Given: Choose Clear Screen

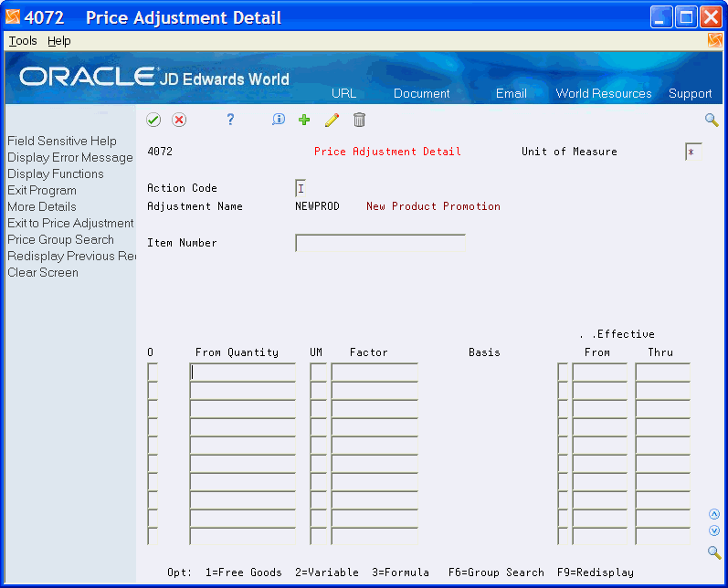Looking at the screenshot, I should pos(43,272).
